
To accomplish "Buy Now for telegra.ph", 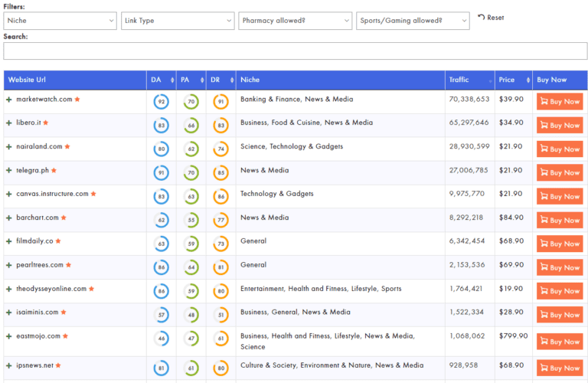I will click(560, 172).
